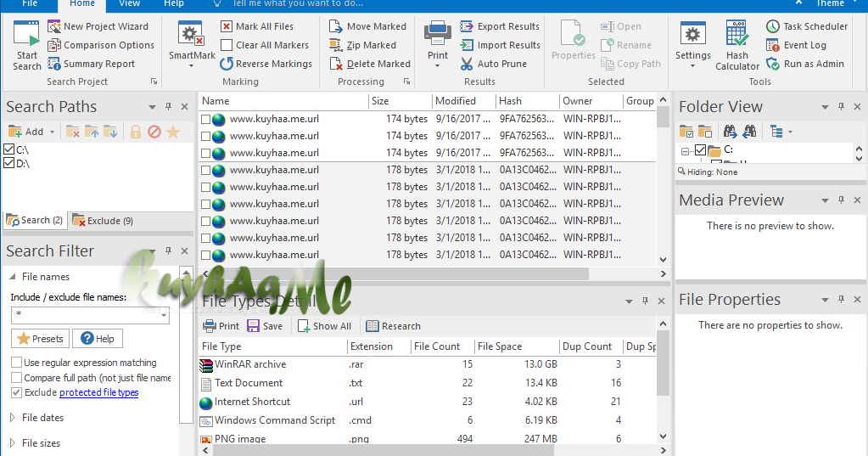868x456 pixels.
Task: Uncheck the D:\ search path
Action: point(8,163)
